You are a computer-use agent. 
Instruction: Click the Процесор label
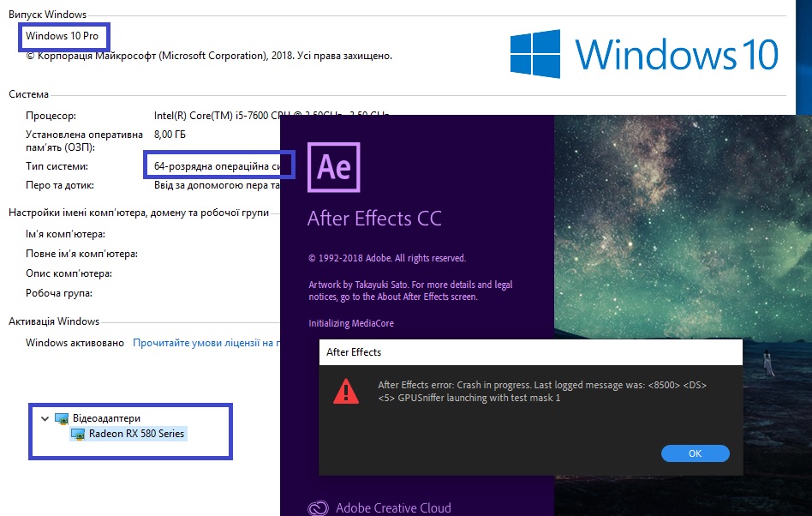[51, 116]
